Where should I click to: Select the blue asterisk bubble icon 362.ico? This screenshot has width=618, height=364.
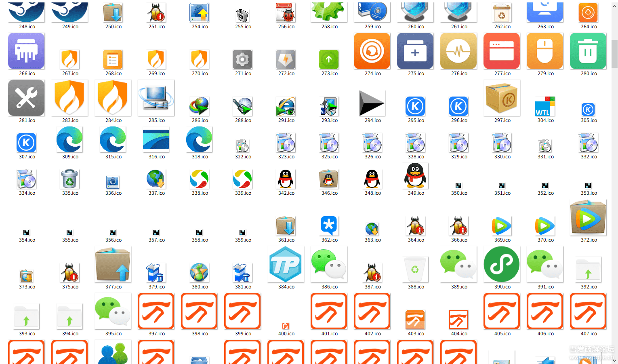coord(329,226)
